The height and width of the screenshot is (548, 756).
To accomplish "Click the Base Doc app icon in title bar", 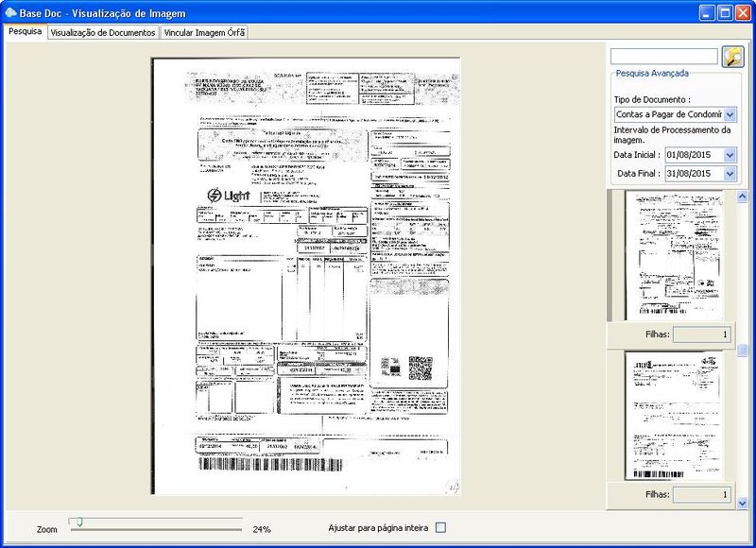I will [10, 12].
